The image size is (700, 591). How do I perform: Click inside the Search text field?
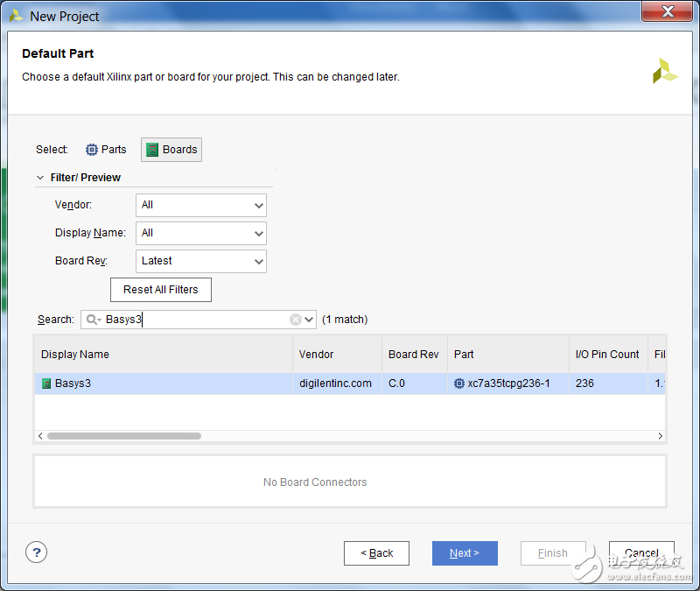pyautogui.click(x=192, y=320)
